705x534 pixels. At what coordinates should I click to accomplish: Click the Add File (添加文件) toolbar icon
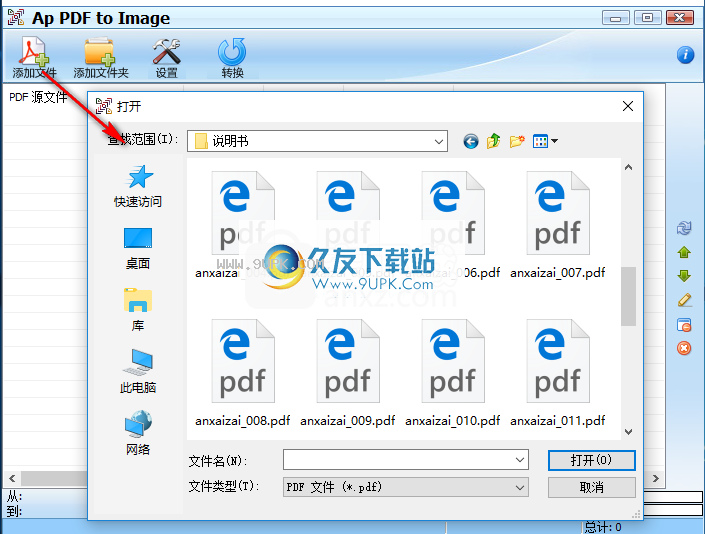[x=34, y=58]
